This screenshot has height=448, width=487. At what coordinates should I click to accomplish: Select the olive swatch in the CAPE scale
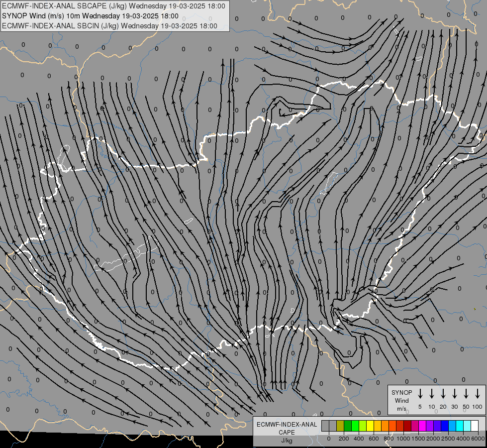click(x=340, y=426)
